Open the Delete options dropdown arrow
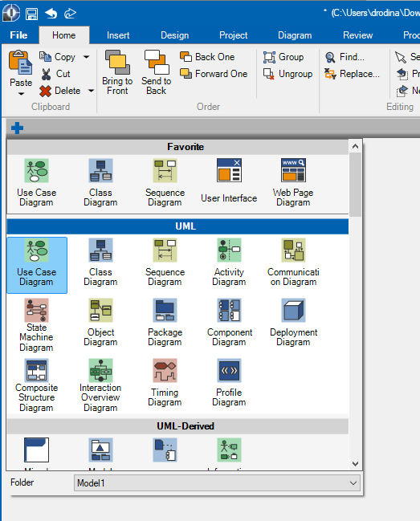Screen dimensions: 420x521 [x=91, y=91]
